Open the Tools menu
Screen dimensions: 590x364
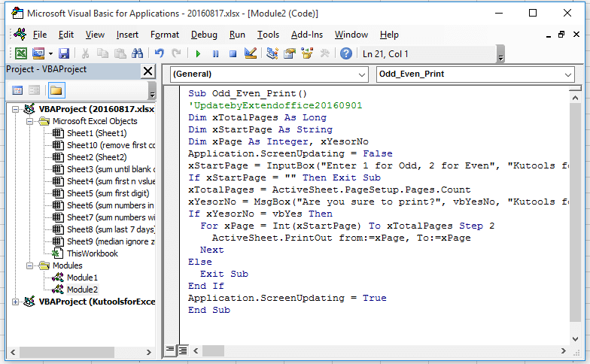(x=268, y=35)
